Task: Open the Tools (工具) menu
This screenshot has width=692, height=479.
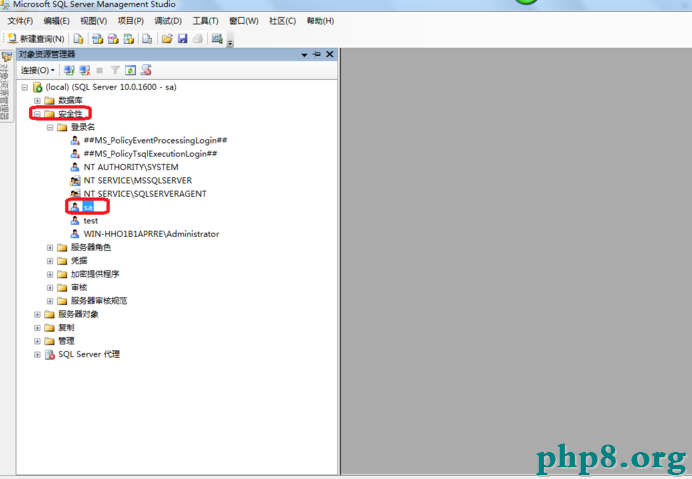Action: click(x=206, y=21)
